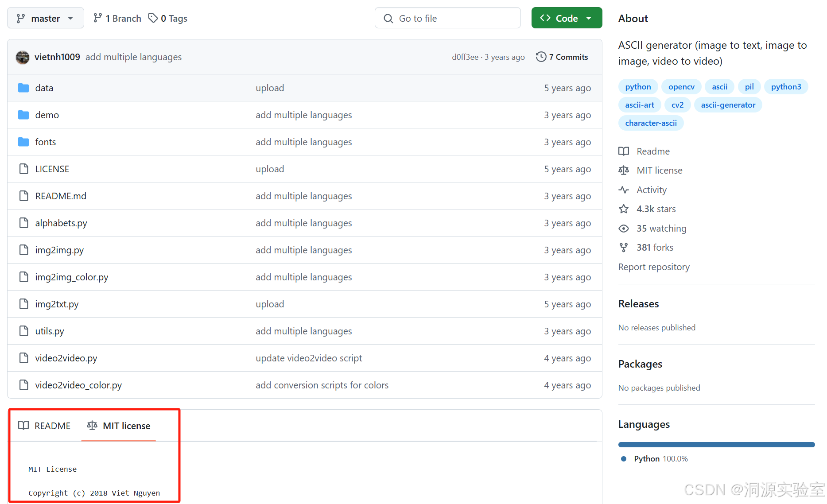The image size is (827, 504).
Task: Click the file icon next to video2video_color.py
Action: pyautogui.click(x=24, y=385)
